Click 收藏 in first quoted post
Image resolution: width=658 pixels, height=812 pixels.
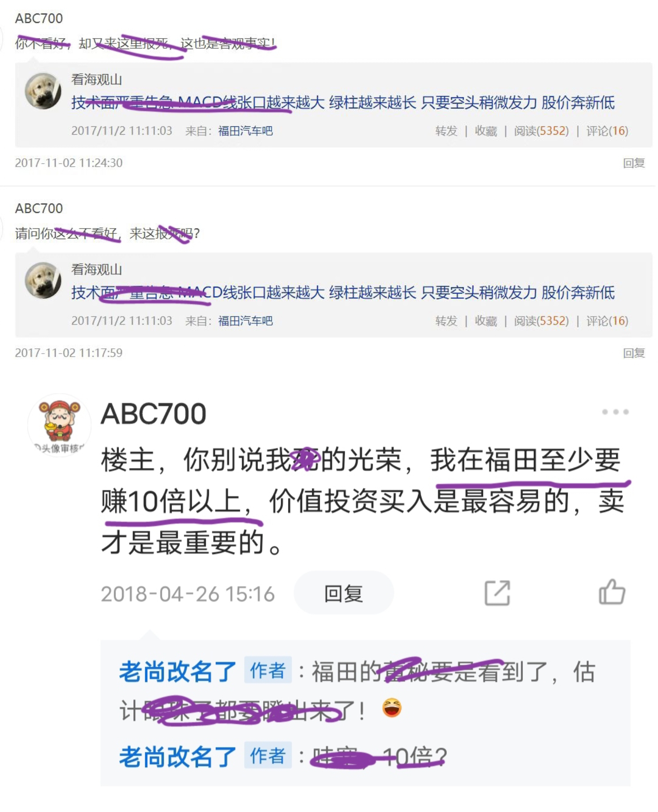[x=486, y=131]
